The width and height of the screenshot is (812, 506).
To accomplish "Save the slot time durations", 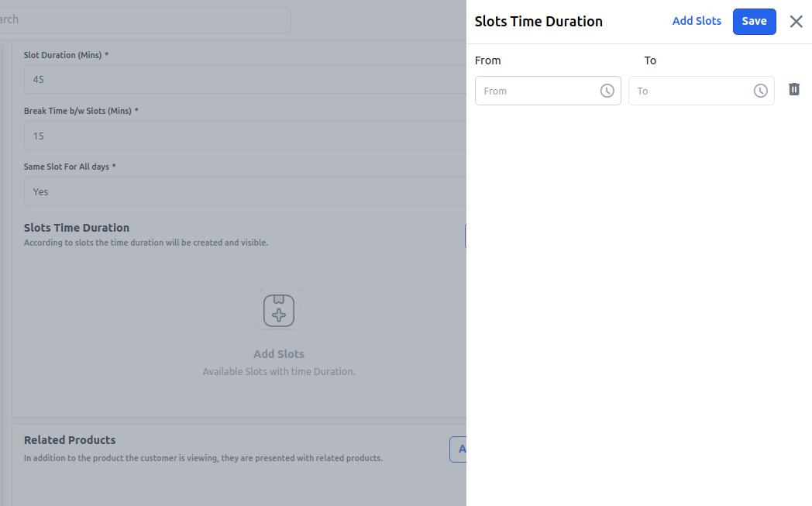I will [754, 21].
